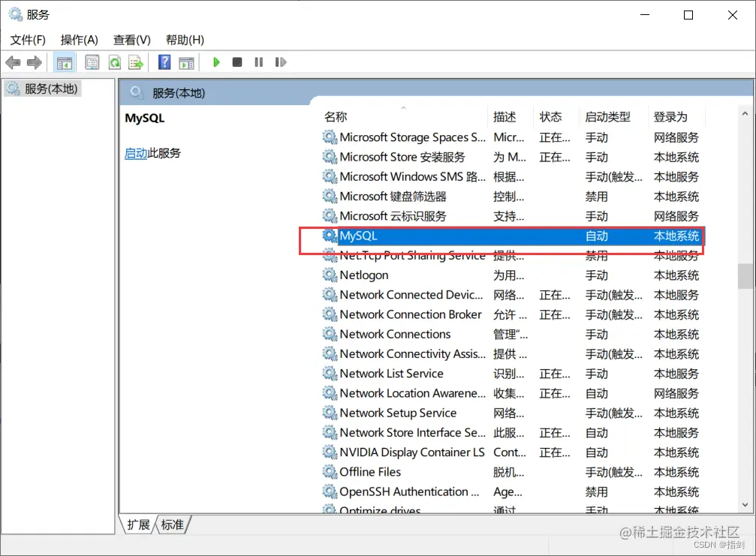Image resolution: width=756 pixels, height=556 pixels.
Task: Click 本地系统 logon value in MySQL row
Action: tap(676, 236)
